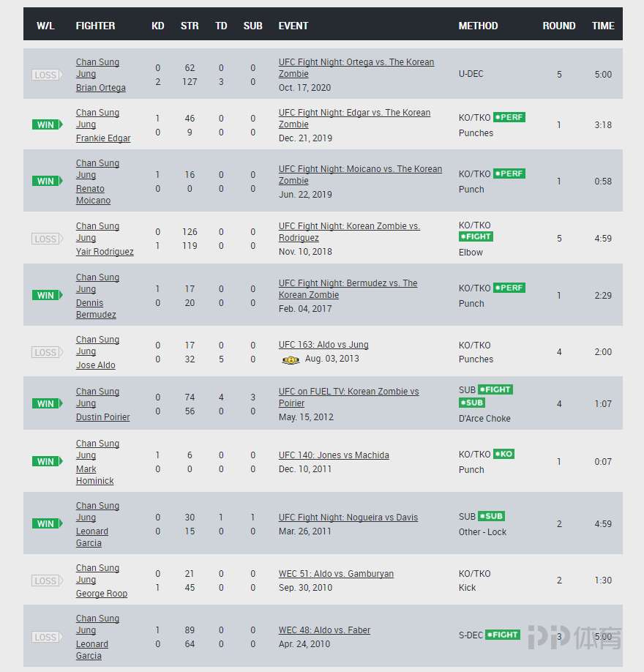Click the WIN marker for the Renato Moicano fight

47,181
